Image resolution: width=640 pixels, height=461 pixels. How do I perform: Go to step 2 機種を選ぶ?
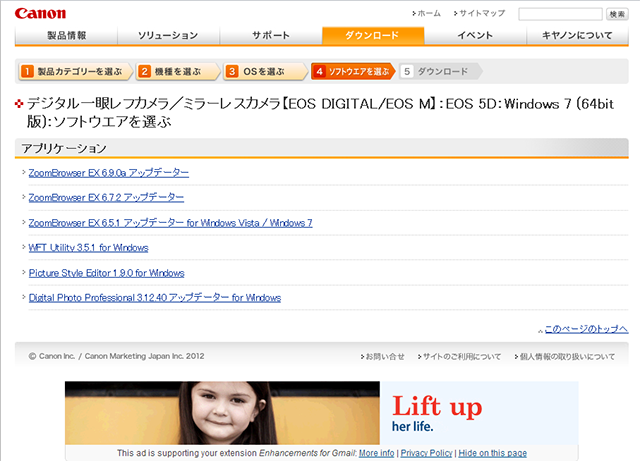pyautogui.click(x=178, y=71)
